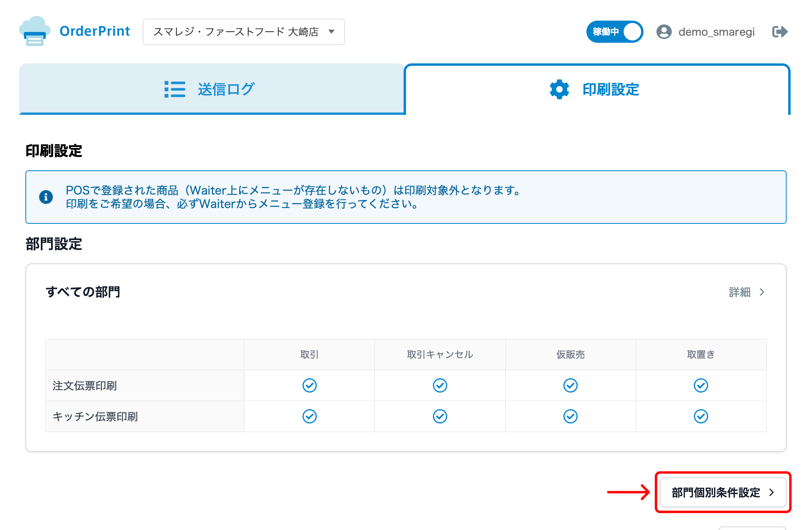Image resolution: width=812 pixels, height=530 pixels.
Task: Uncheck キッチン伝票印刷 for 取引キャンセル
Action: pyautogui.click(x=440, y=416)
